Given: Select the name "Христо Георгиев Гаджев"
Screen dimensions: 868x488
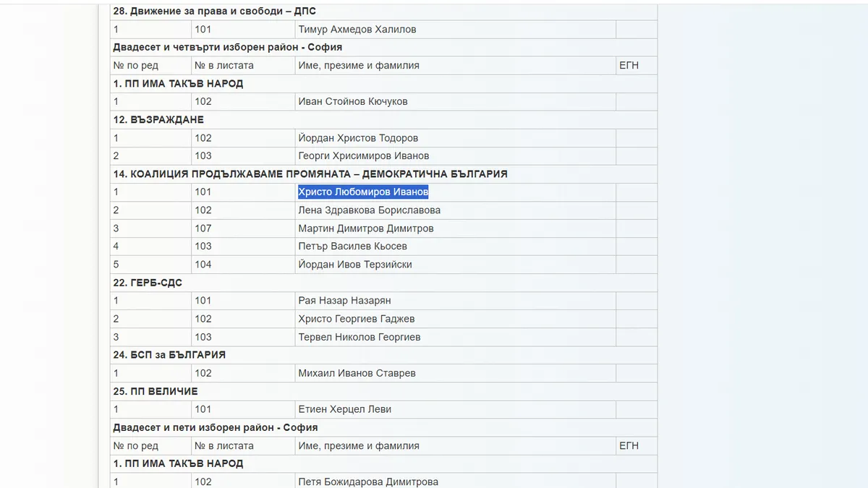Looking at the screenshot, I should pos(357,319).
